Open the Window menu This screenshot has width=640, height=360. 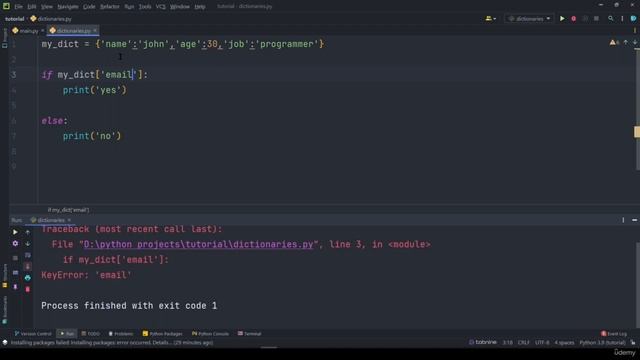(180, 7)
